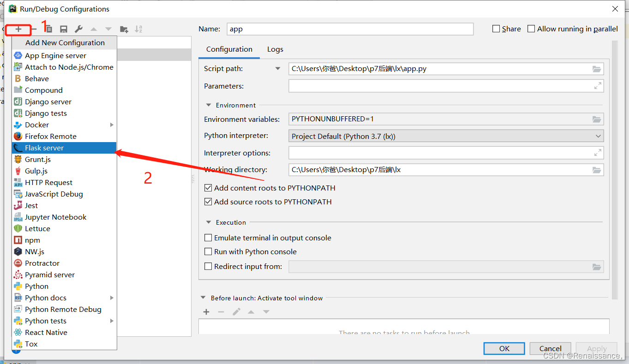Enable Redirect input from checkbox
Screen dimensions: 629x364
point(208,266)
